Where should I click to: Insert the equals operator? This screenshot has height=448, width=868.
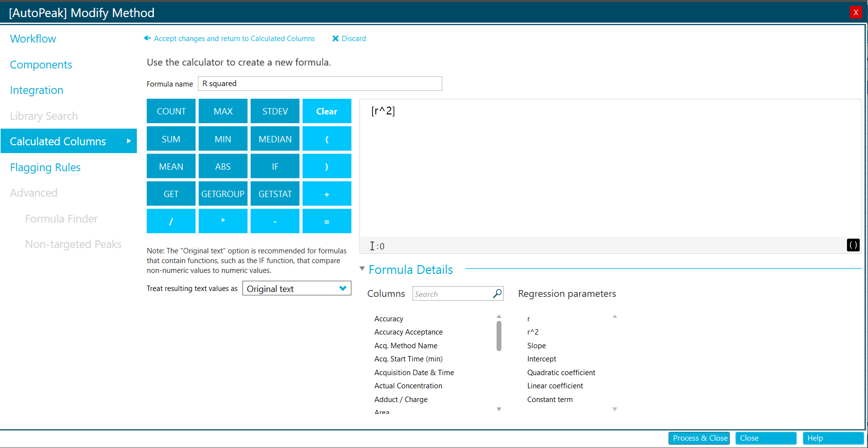[x=327, y=221]
